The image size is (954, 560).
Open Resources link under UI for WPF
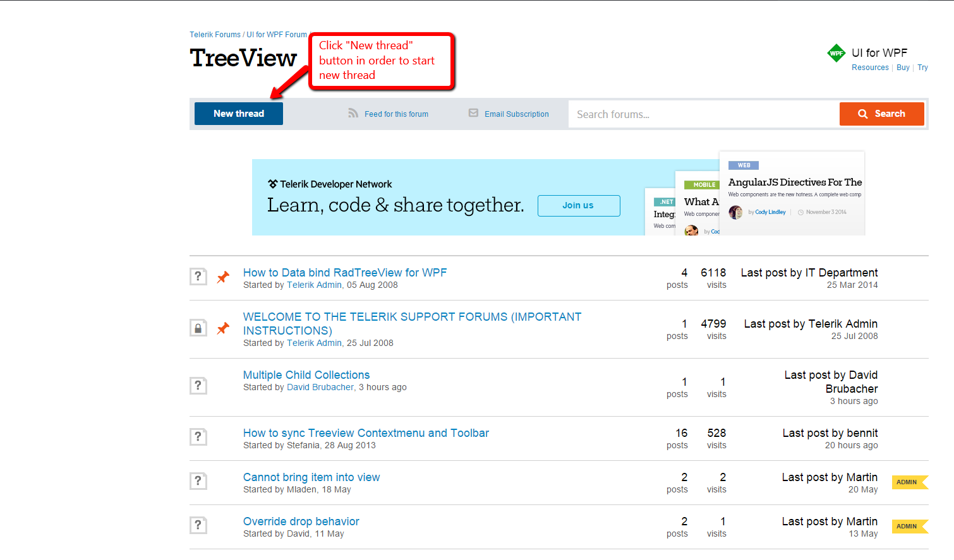870,68
